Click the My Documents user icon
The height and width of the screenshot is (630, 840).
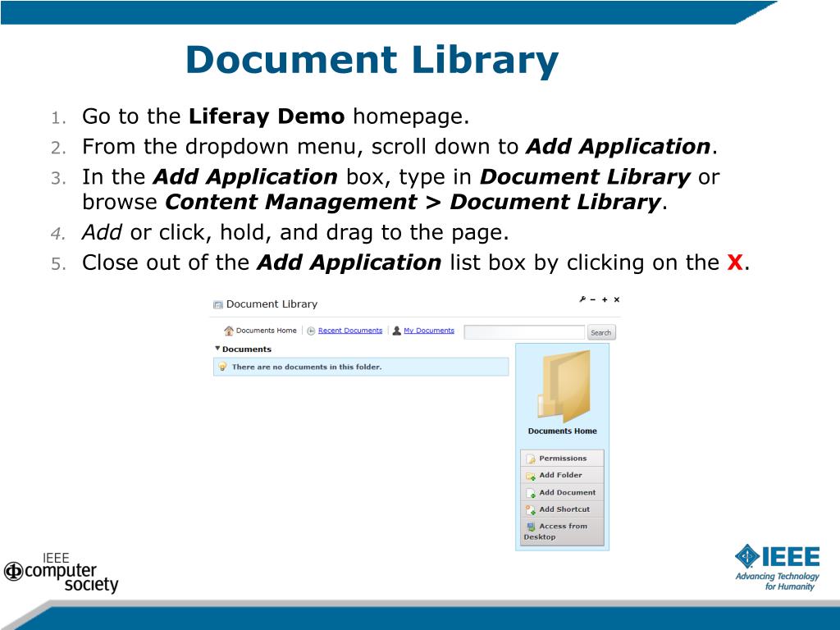(396, 331)
